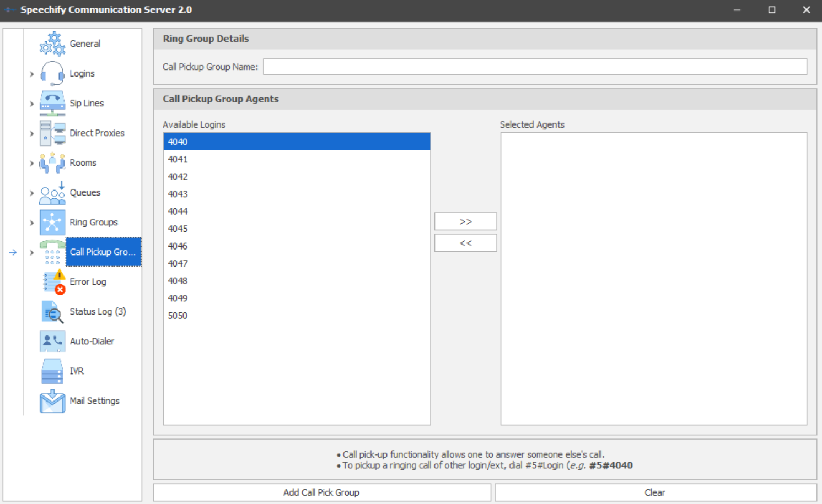Click the Call Pickup Group Name field

coord(535,67)
